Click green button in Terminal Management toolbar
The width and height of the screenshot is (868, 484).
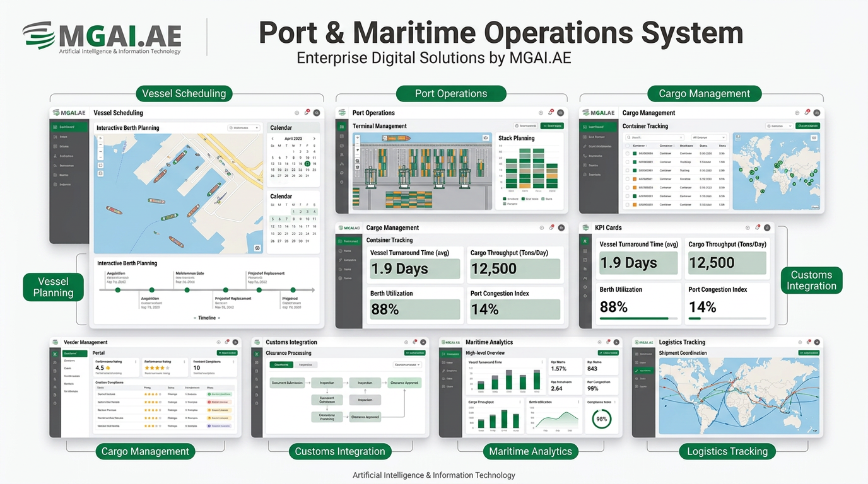point(552,126)
